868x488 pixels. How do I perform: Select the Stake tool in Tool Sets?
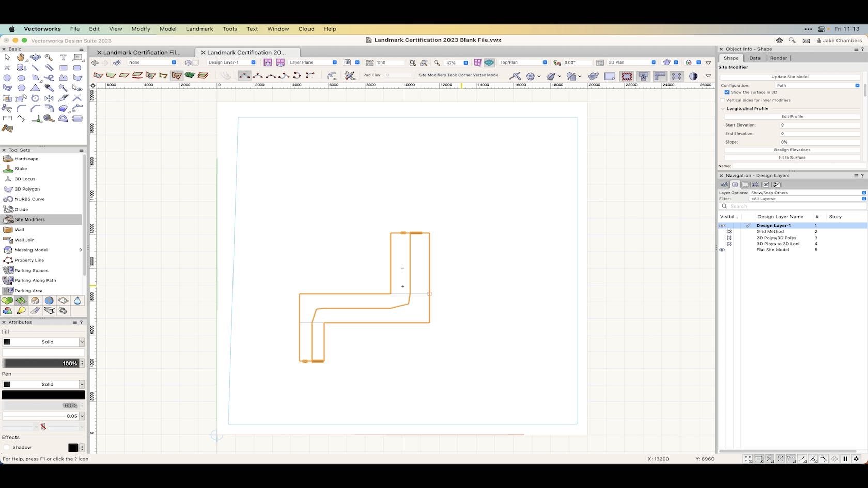click(21, 168)
